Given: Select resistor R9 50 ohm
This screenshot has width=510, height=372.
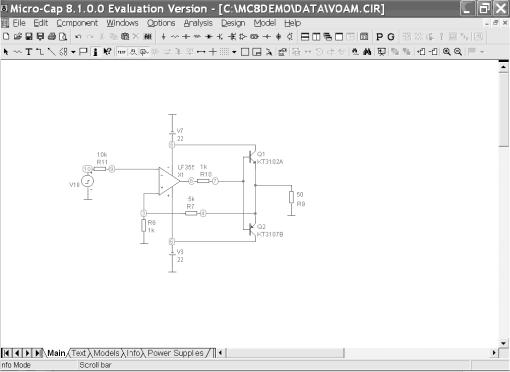Looking at the screenshot, I should click(291, 197).
